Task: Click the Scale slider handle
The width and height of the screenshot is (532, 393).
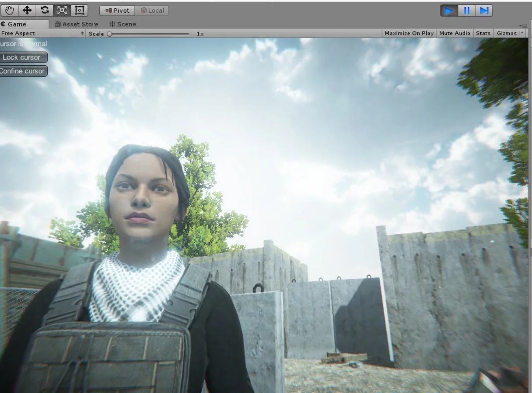Action: (x=109, y=34)
